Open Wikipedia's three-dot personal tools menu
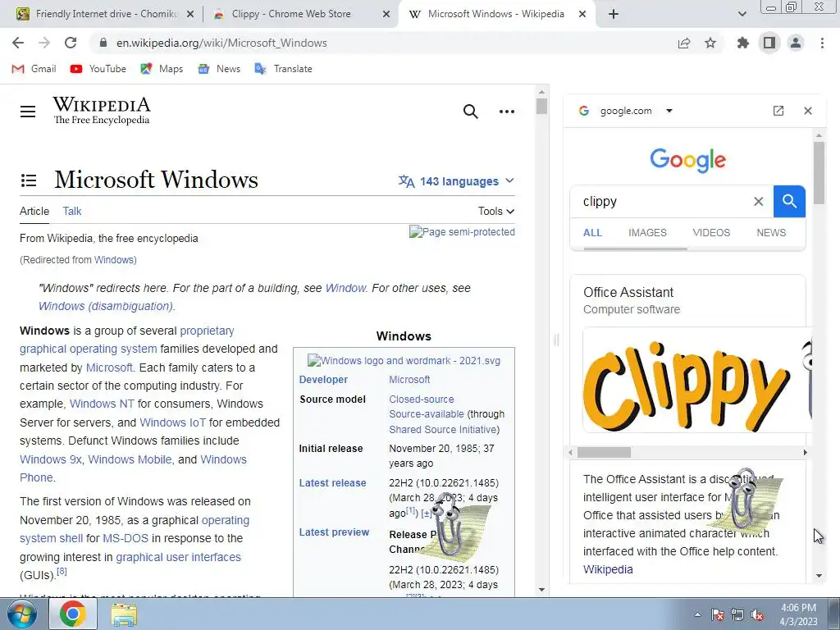The image size is (840, 630). [507, 112]
